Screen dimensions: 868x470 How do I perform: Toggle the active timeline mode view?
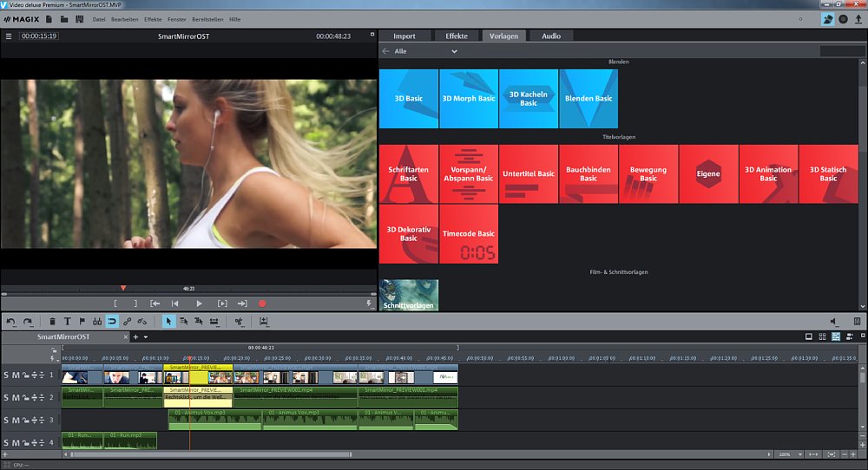coord(836,336)
